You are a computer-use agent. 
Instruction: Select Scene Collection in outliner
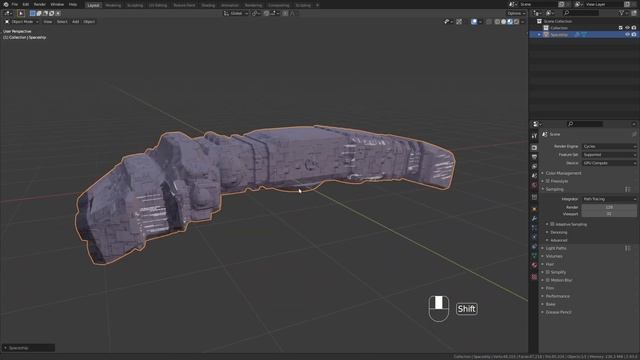coord(558,21)
